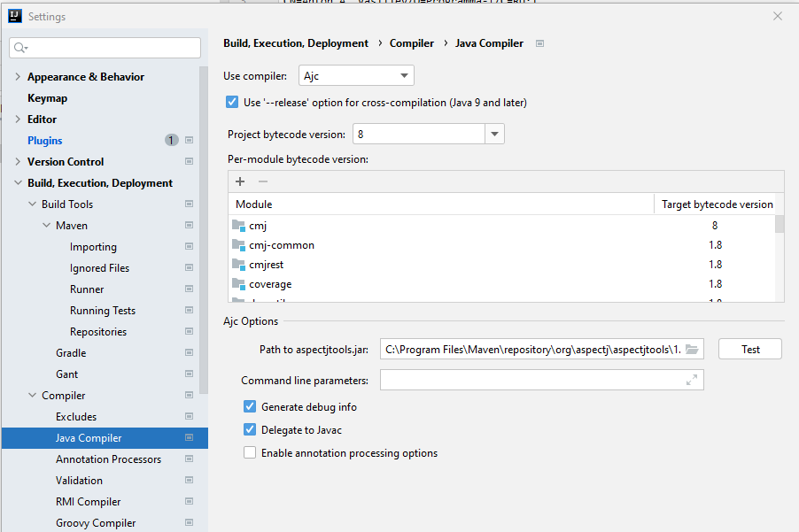799x532 pixels.
Task: Click the cmj-common module folder icon
Action: tap(238, 245)
